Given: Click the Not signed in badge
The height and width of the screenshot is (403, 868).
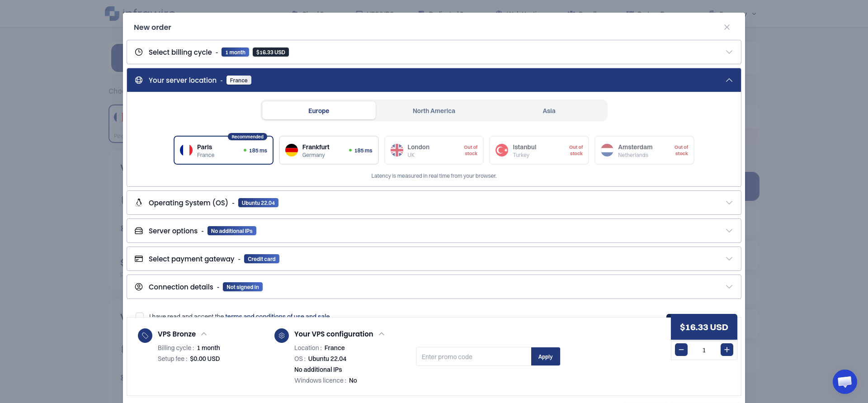Looking at the screenshot, I should (243, 287).
